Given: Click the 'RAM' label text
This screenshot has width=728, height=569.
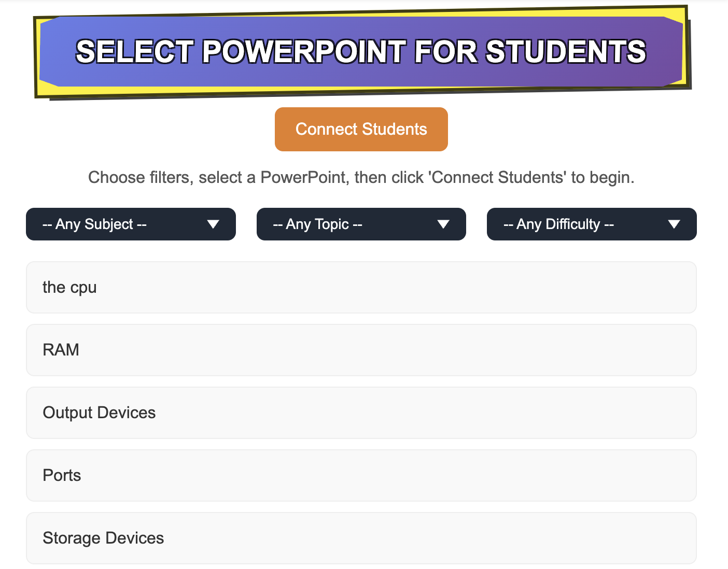Looking at the screenshot, I should click(x=61, y=350).
